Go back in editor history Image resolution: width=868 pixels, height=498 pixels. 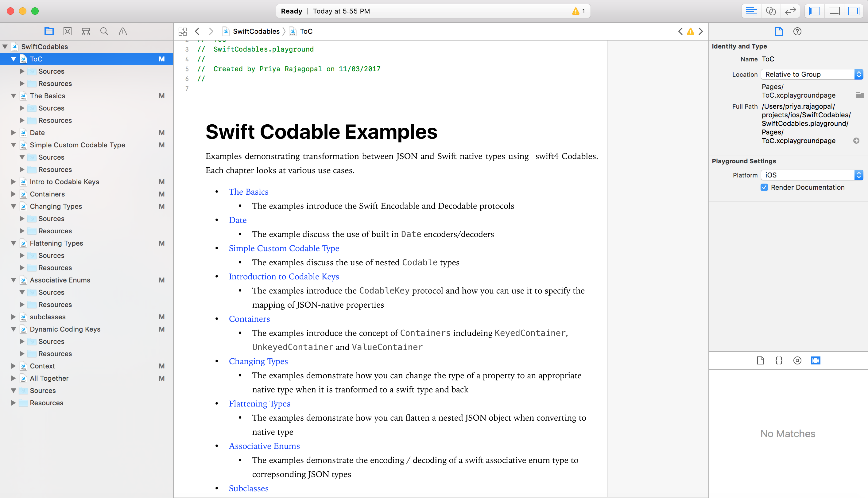(197, 31)
